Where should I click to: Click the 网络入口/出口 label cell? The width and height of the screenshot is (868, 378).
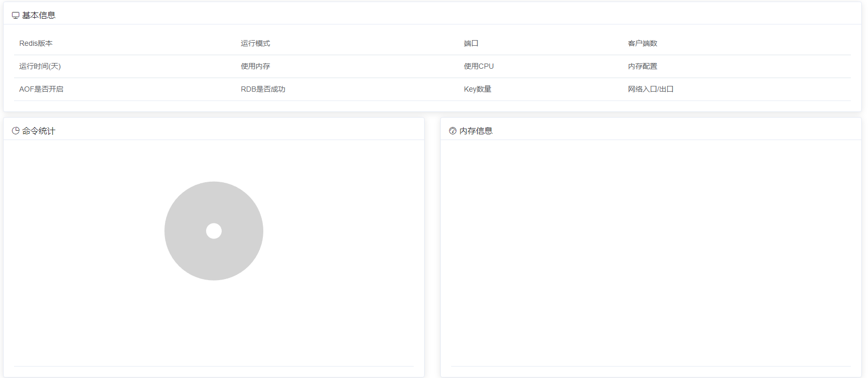[x=650, y=89]
